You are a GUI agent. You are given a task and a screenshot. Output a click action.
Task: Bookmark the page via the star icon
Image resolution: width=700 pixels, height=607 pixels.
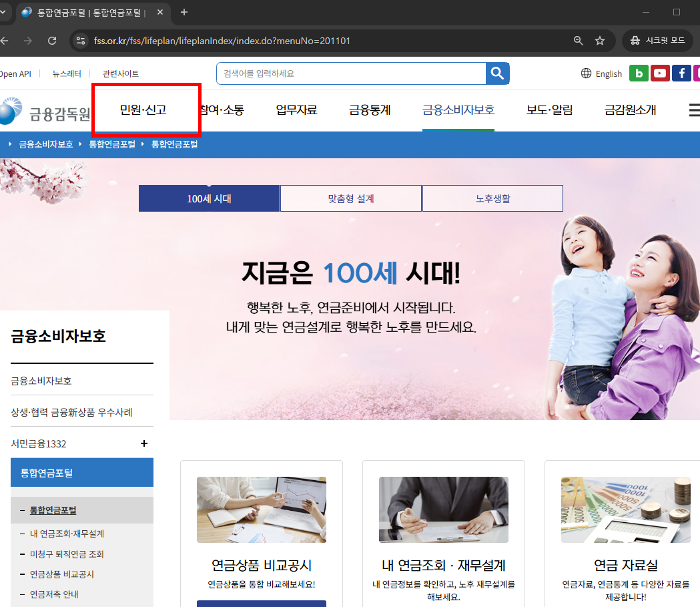pos(600,40)
